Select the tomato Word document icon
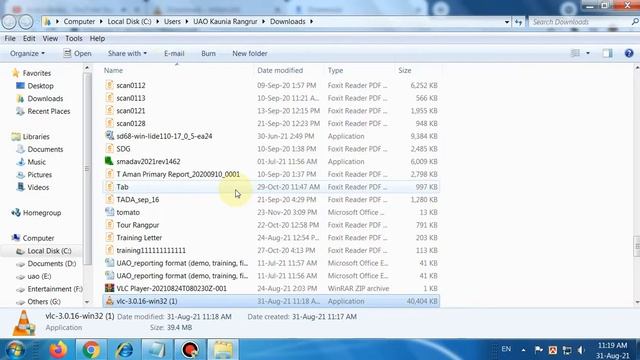640x360 pixels. [x=109, y=211]
